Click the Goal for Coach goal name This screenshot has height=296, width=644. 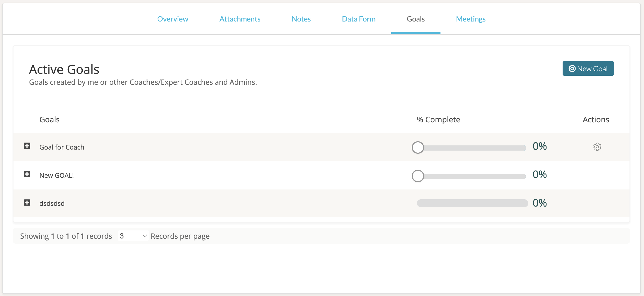[62, 147]
